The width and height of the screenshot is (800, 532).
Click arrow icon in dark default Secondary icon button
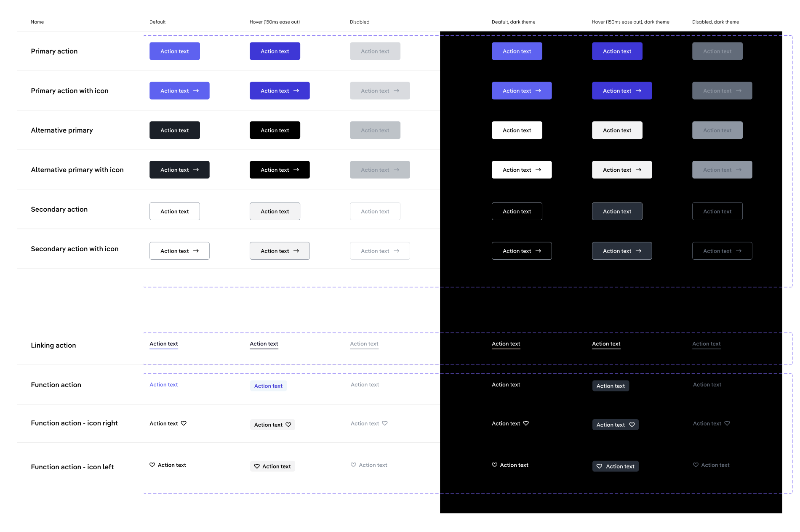(x=538, y=251)
